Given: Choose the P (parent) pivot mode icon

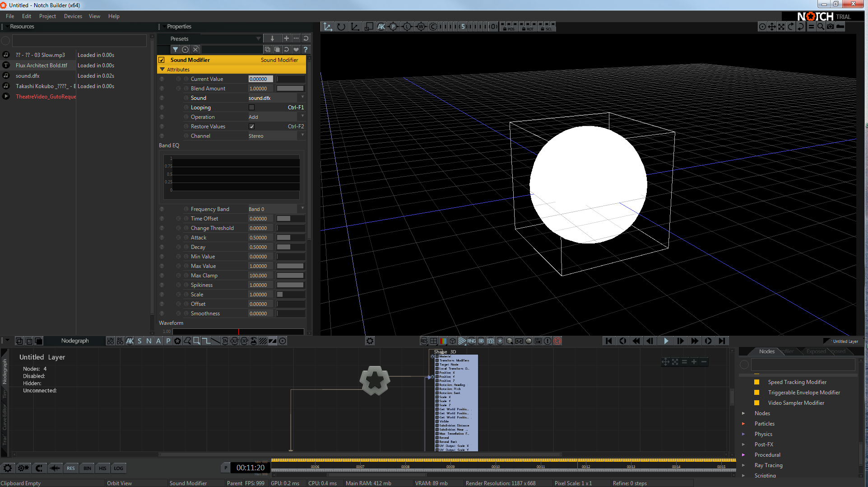Looking at the screenshot, I should (x=393, y=27).
